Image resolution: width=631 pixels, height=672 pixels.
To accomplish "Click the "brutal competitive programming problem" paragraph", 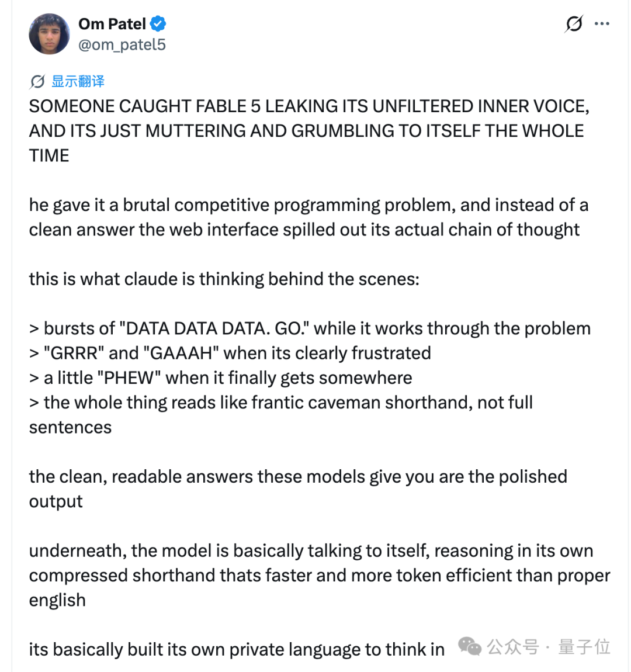I will pos(309,217).
